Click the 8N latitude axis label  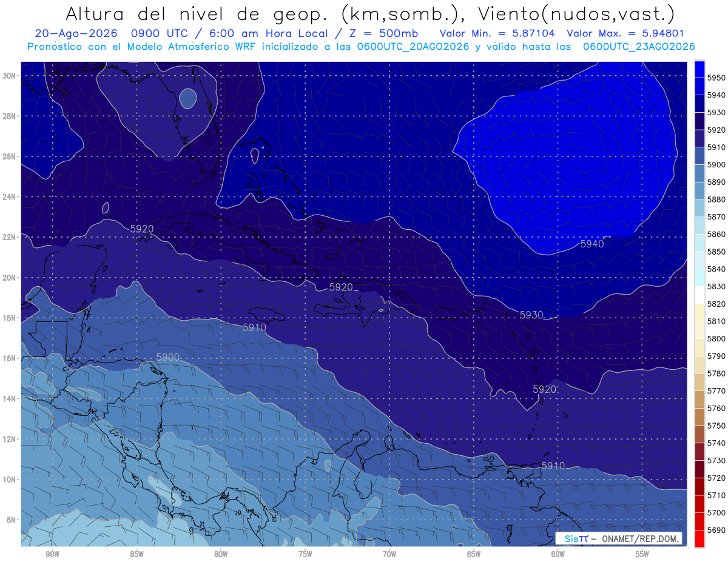12,520
